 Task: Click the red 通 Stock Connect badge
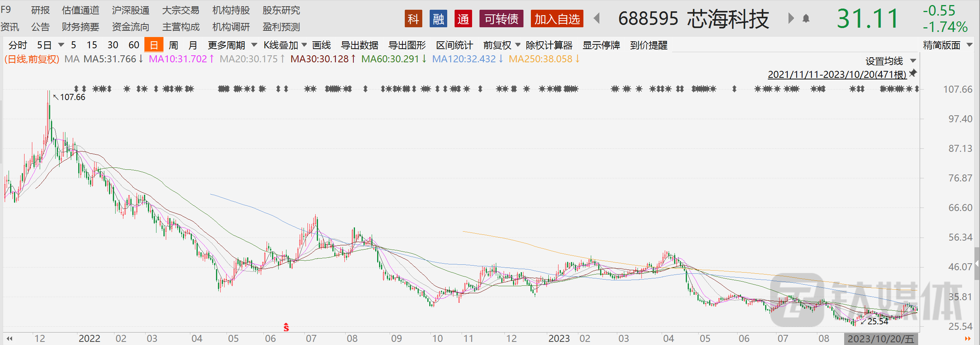[x=463, y=19]
